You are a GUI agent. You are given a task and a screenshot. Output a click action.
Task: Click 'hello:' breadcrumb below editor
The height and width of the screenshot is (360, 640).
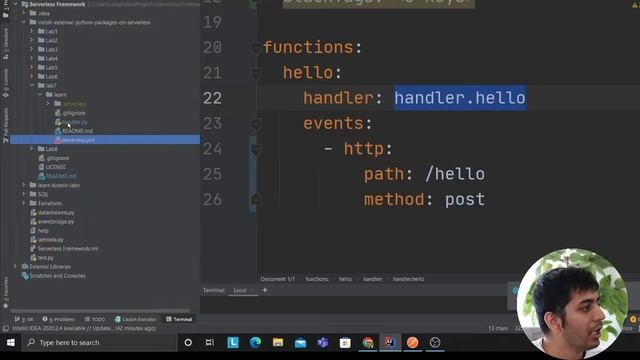point(345,279)
